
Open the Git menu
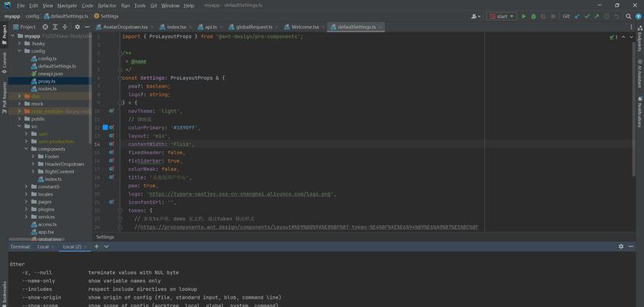click(154, 5)
